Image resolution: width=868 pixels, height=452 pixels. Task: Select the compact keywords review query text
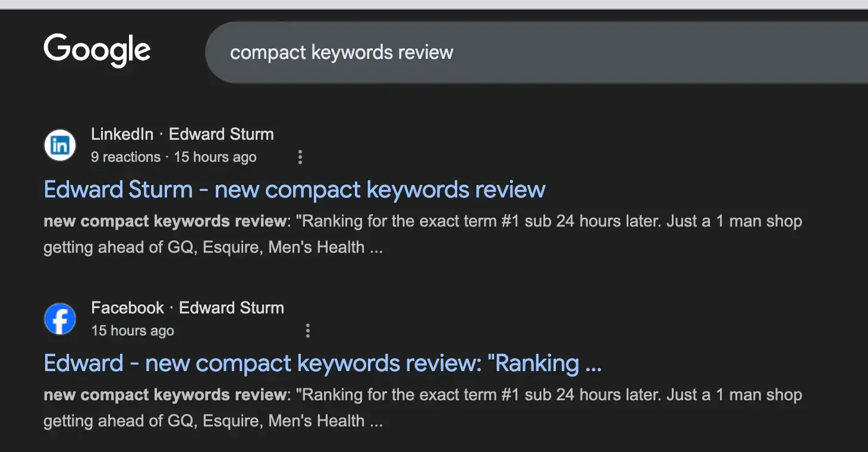[x=341, y=52]
